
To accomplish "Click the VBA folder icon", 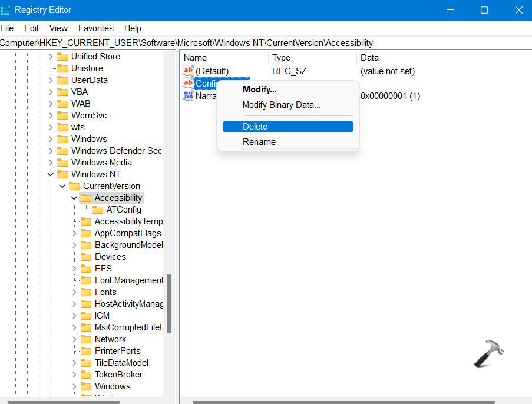I will click(x=62, y=92).
